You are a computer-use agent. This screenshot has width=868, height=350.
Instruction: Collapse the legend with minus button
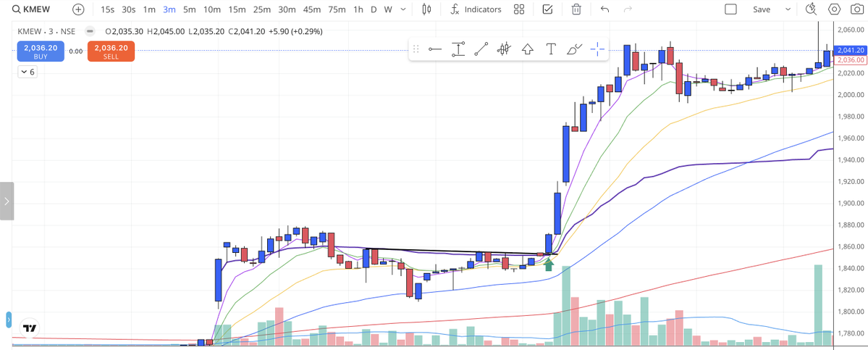tap(90, 32)
